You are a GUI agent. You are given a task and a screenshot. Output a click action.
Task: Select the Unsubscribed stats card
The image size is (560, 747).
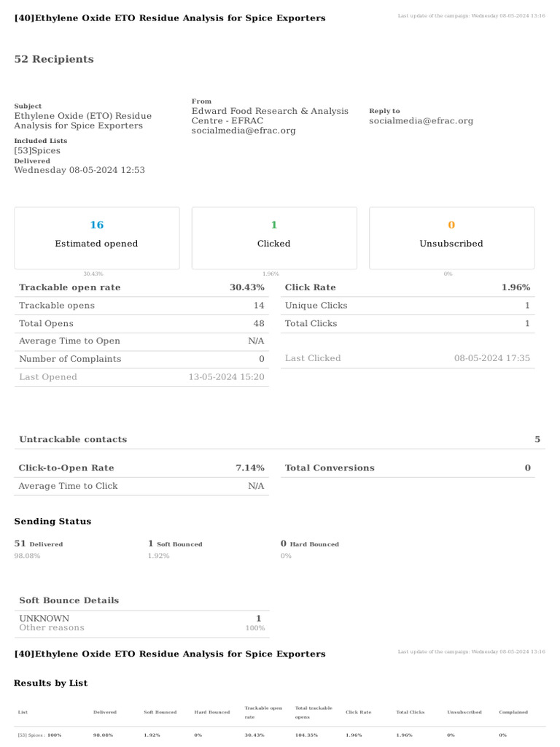click(451, 238)
